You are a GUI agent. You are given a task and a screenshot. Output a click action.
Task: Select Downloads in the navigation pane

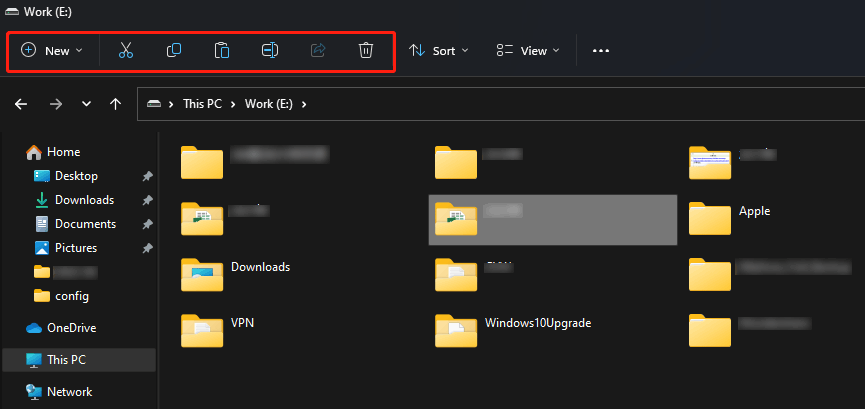click(74, 200)
